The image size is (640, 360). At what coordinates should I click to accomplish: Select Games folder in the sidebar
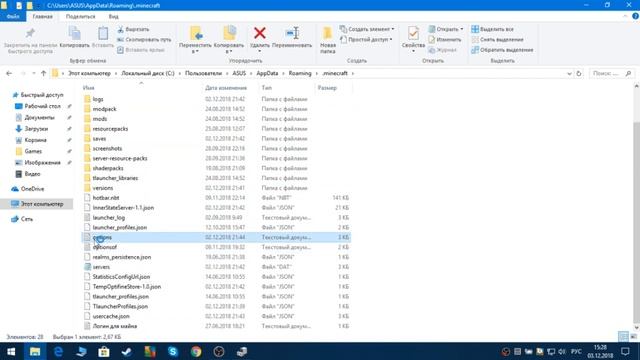pyautogui.click(x=33, y=151)
